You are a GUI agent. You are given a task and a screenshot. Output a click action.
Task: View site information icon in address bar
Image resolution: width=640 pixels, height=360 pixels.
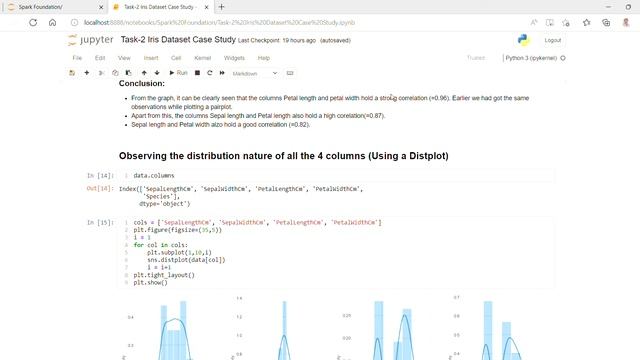coord(74,22)
